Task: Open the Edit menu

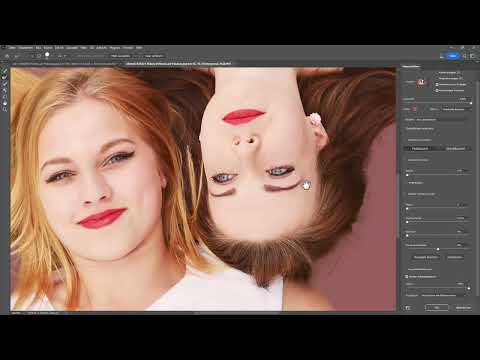Action: point(26,48)
